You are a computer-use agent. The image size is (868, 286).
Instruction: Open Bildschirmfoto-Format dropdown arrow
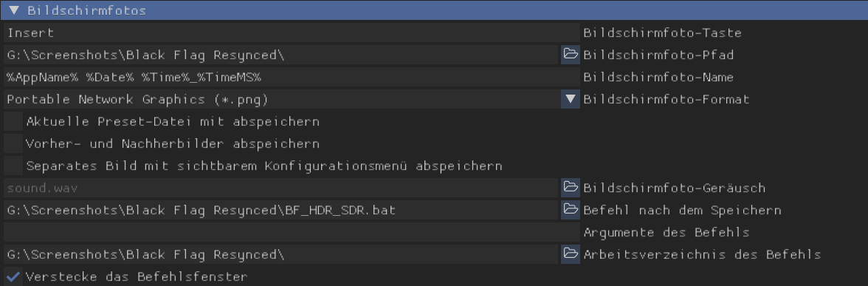(x=570, y=99)
